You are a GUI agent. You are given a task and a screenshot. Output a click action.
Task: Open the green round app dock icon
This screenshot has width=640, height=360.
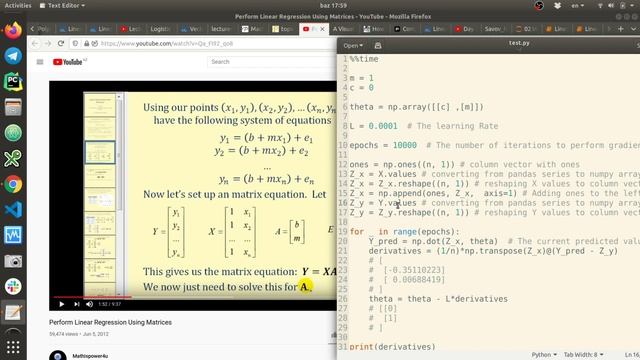click(x=13, y=133)
